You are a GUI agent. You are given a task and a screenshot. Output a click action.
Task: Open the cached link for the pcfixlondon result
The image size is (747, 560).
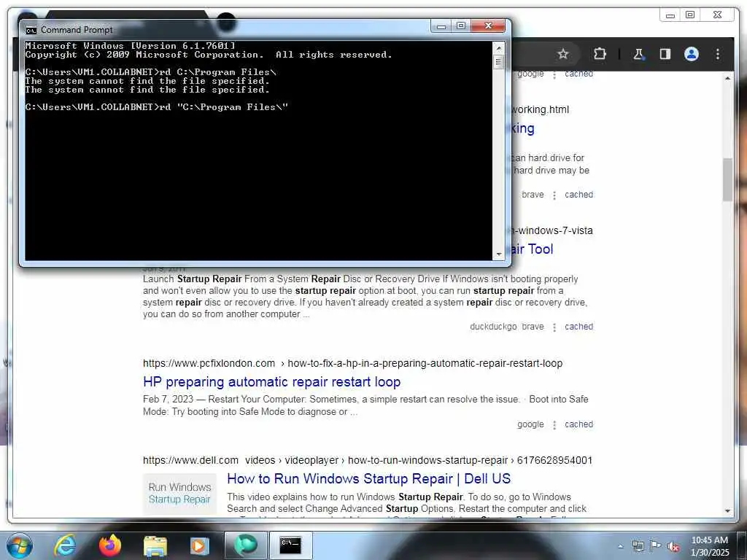pos(578,424)
